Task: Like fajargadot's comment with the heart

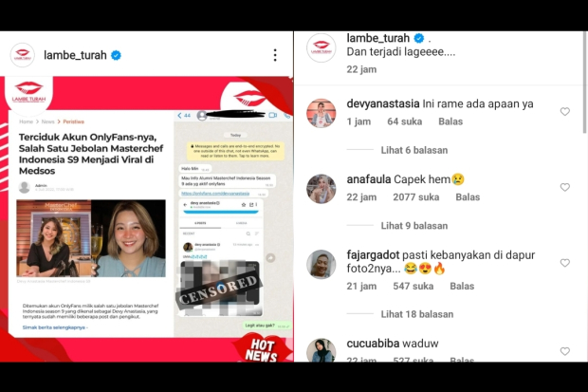Action: [564, 263]
